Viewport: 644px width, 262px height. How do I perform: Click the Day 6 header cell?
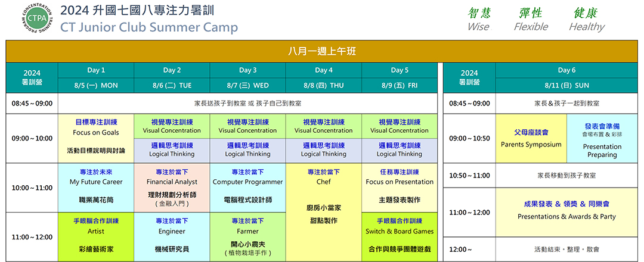[566, 70]
